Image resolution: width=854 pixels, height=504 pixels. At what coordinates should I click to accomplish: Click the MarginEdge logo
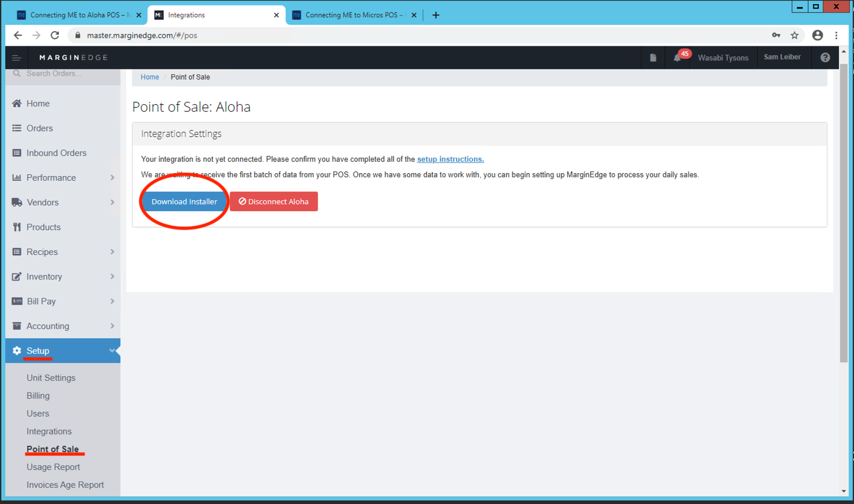73,58
